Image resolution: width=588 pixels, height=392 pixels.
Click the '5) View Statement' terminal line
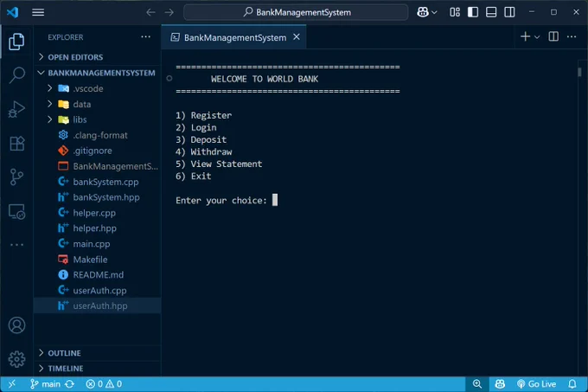pos(219,164)
